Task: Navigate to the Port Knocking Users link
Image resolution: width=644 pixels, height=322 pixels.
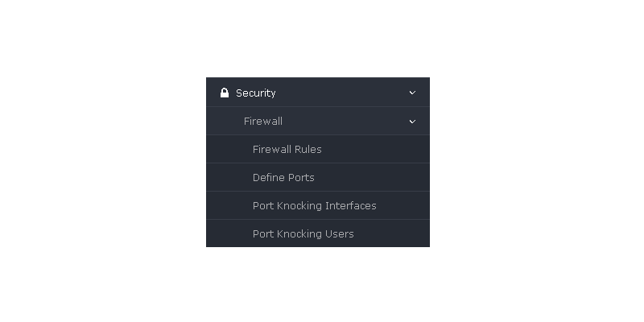Action: click(x=303, y=233)
